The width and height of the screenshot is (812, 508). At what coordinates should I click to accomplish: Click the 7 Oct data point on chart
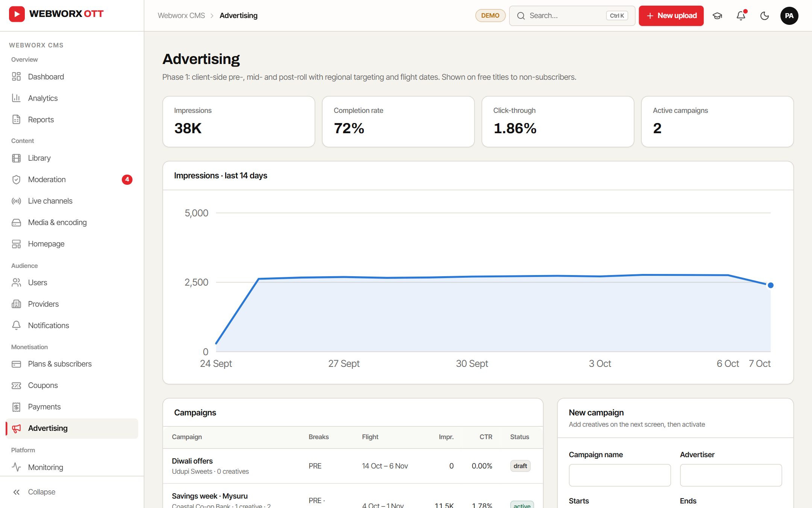pos(771,285)
